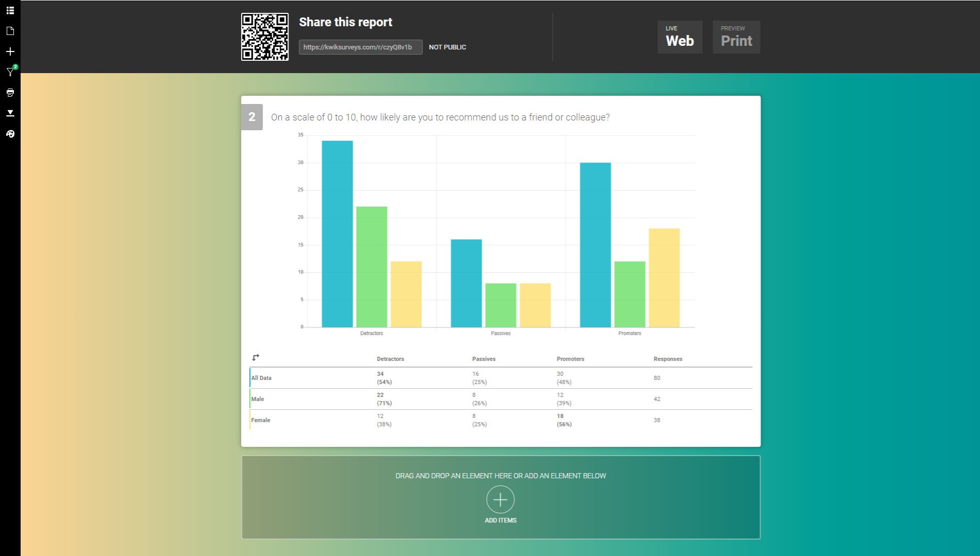
Task: Select the Male row label in table
Action: (x=258, y=399)
